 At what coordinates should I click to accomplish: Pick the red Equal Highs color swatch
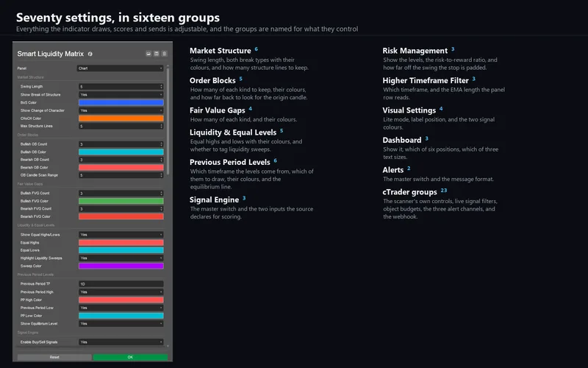point(121,243)
